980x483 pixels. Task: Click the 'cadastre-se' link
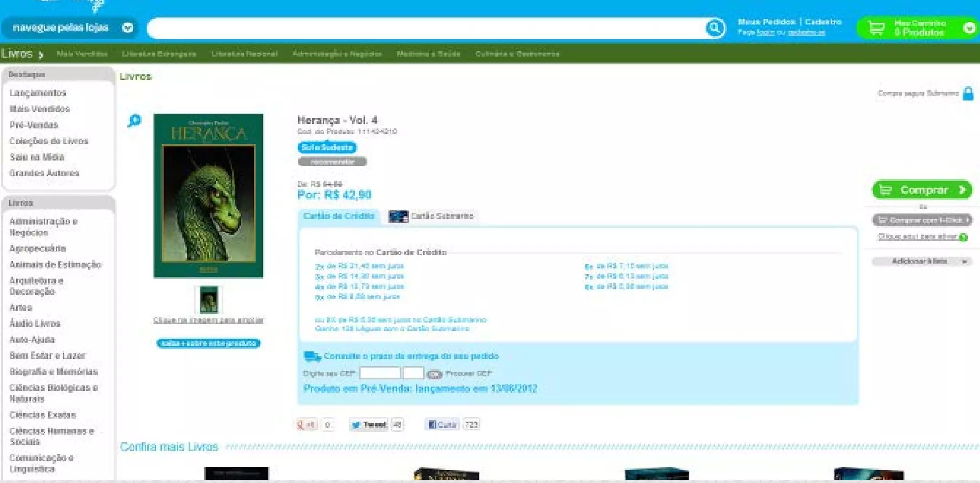[806, 33]
